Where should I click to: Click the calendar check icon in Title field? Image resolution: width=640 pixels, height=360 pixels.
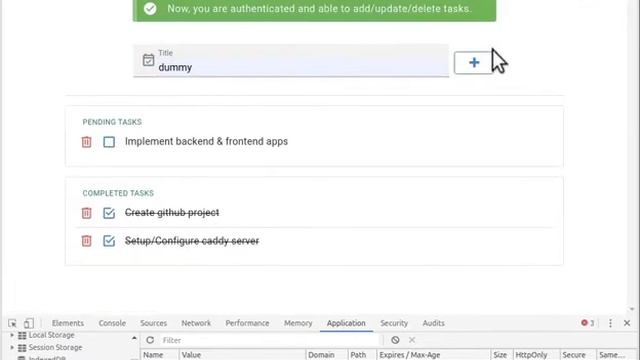(x=149, y=60)
